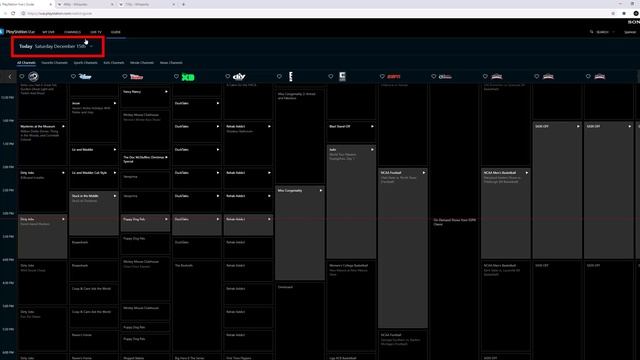This screenshot has height=360, width=640.
Task: Play NCAA Football on ESPN
Action: click(x=424, y=173)
